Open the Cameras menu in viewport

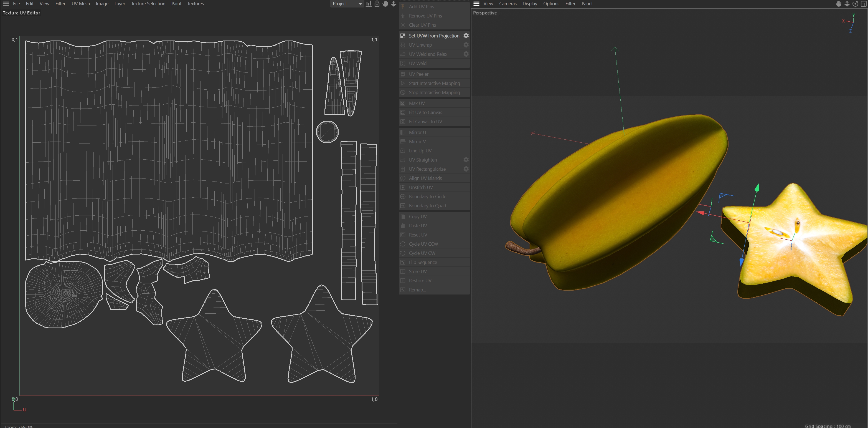[x=507, y=4]
